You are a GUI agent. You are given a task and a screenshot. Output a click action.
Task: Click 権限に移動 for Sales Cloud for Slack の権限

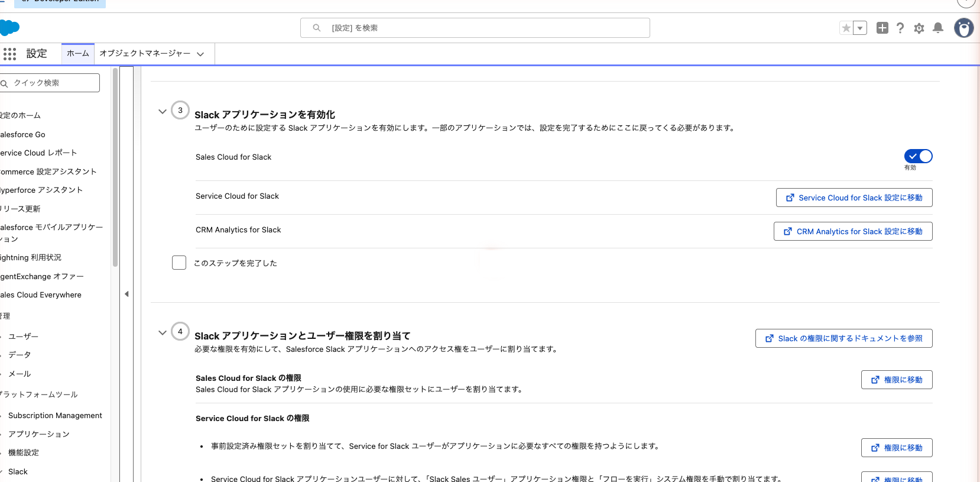[x=897, y=380]
